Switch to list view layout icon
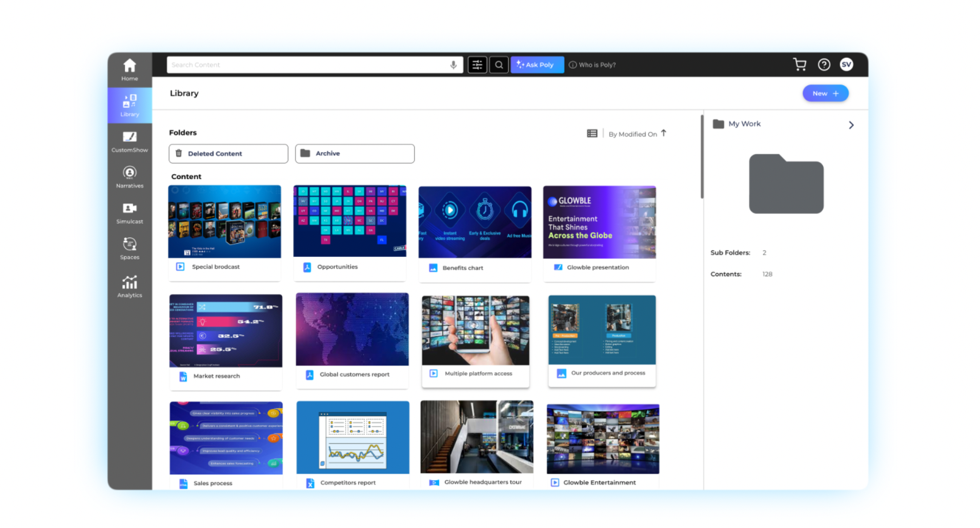Viewport: 980px width, 528px height. click(x=592, y=134)
